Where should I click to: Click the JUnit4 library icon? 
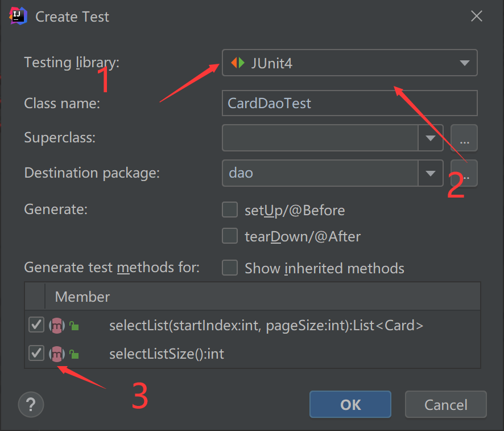(x=238, y=63)
